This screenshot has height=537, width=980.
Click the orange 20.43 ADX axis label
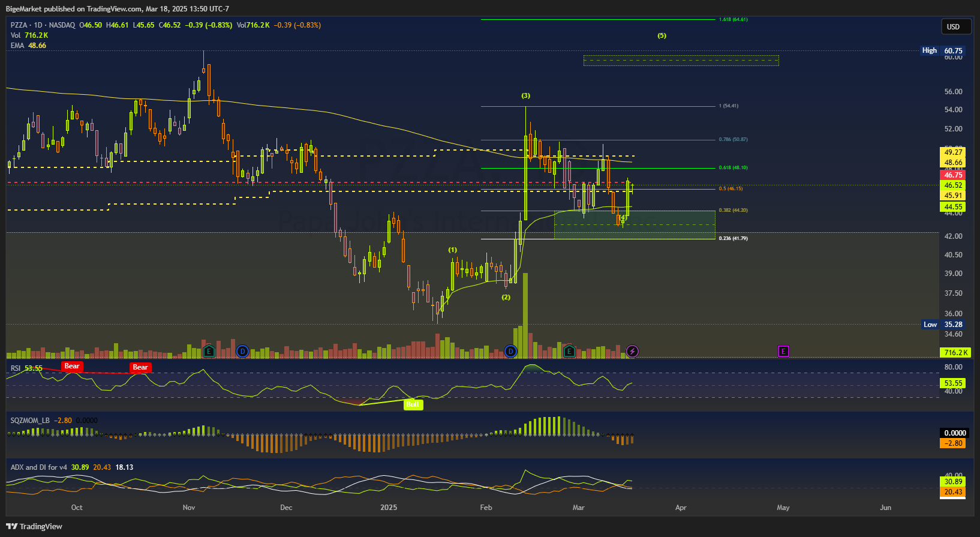953,492
